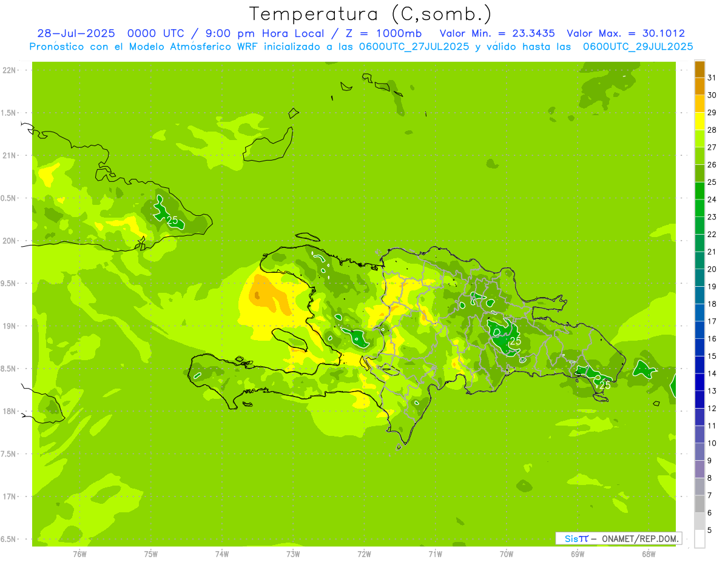
Task: Click the "70W" longitude axis label
Action: tap(507, 554)
